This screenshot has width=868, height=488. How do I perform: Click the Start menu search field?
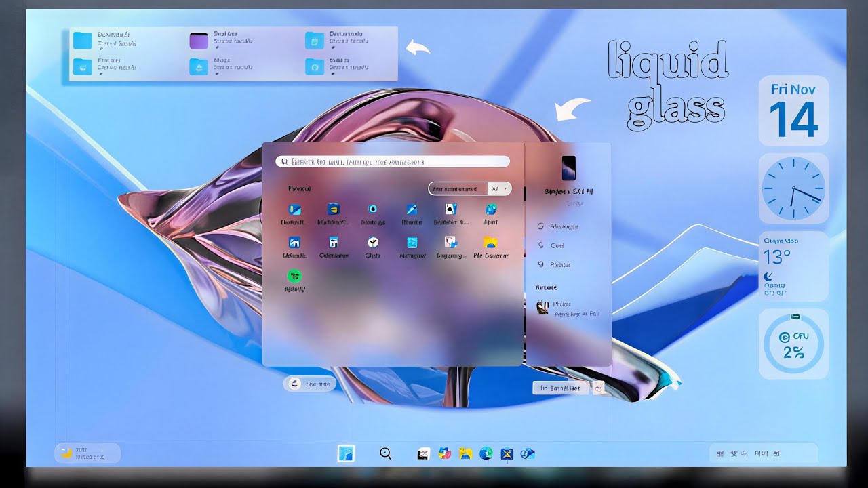[x=393, y=162]
